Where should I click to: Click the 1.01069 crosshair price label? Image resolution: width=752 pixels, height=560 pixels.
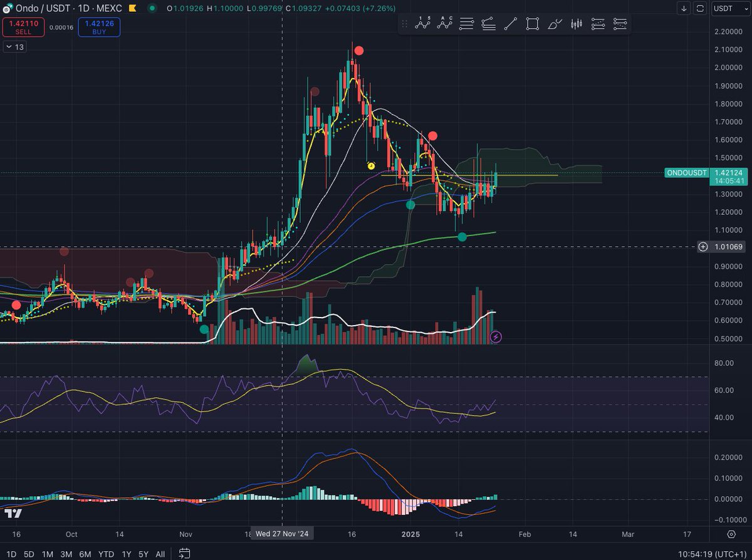click(x=728, y=247)
